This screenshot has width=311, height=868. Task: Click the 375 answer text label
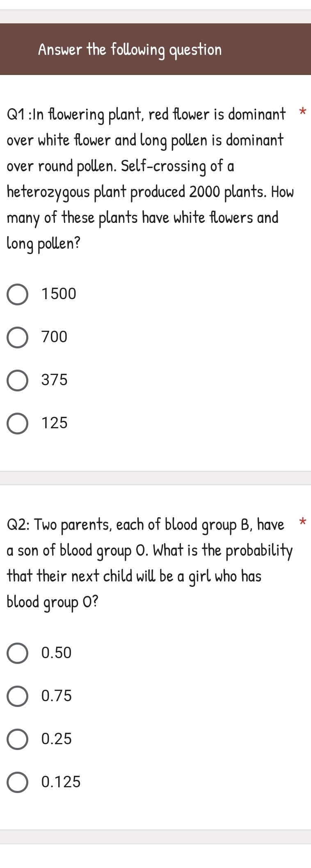pyautogui.click(x=54, y=380)
